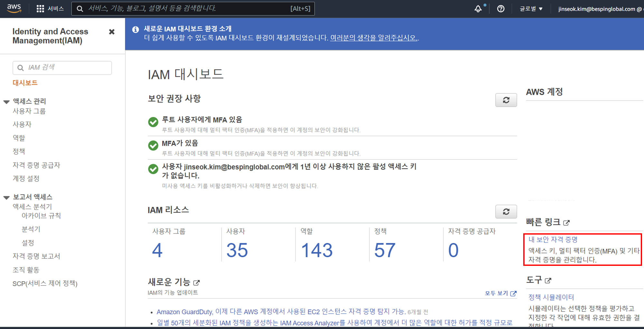Open the jinseok.kim account menu

[601, 9]
